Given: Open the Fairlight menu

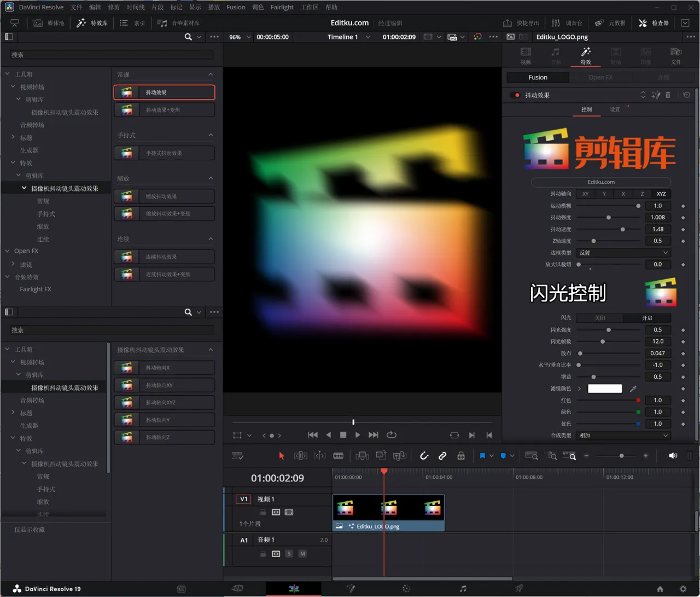Looking at the screenshot, I should 282,7.
